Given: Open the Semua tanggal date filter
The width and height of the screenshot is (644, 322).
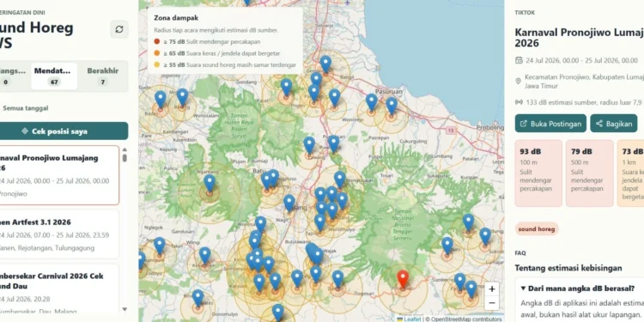Looking at the screenshot, I should (26, 108).
